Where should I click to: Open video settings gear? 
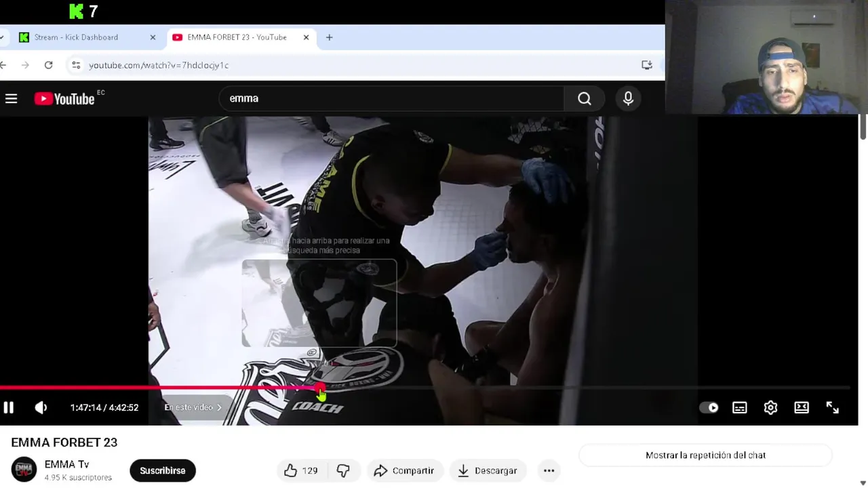(770, 407)
